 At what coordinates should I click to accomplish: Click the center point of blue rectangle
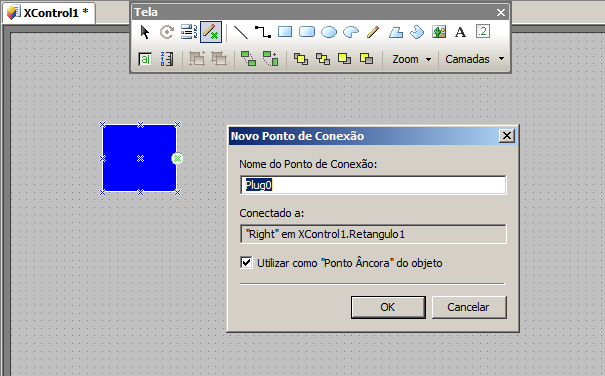coord(140,158)
